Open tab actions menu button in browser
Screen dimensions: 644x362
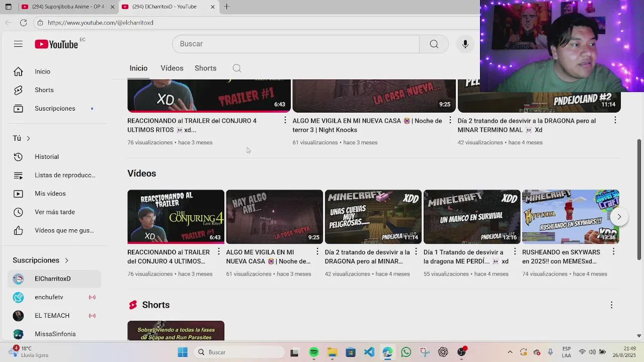click(x=8, y=7)
